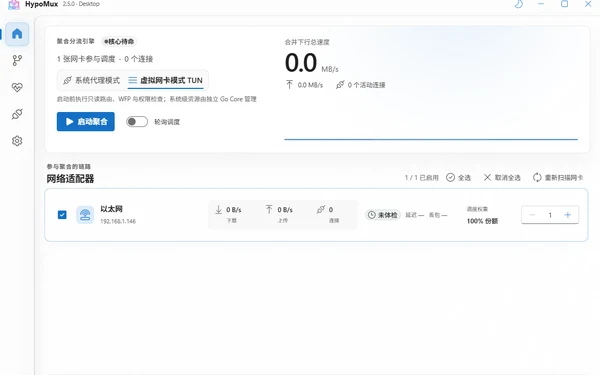Open the Home page in sidebar
This screenshot has height=375, width=600.
pyautogui.click(x=17, y=34)
